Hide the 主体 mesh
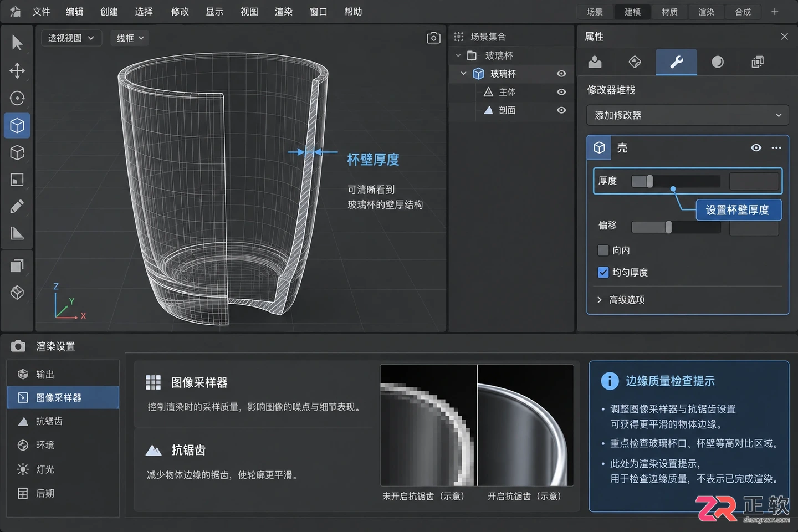 pyautogui.click(x=561, y=92)
